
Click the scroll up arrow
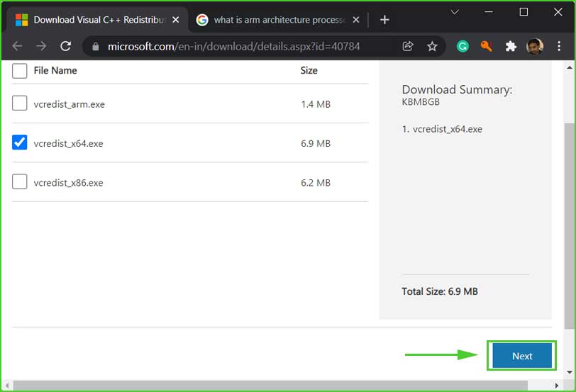click(570, 67)
